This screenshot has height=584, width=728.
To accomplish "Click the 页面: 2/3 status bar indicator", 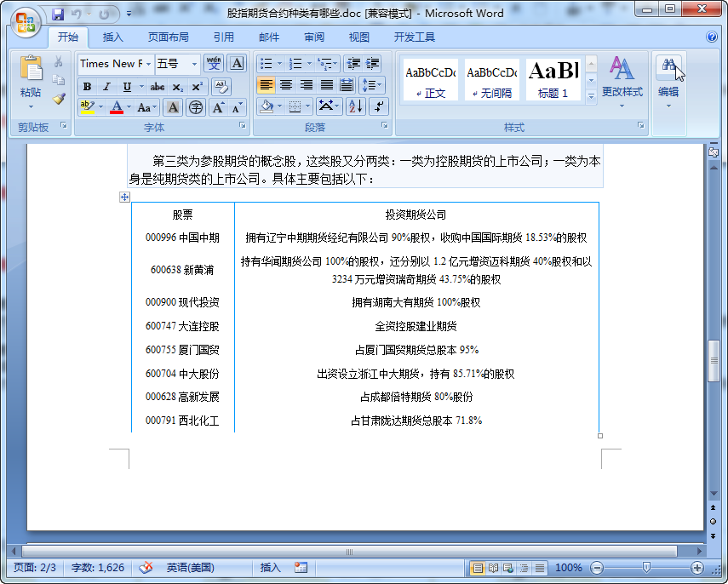I will pyautogui.click(x=35, y=567).
